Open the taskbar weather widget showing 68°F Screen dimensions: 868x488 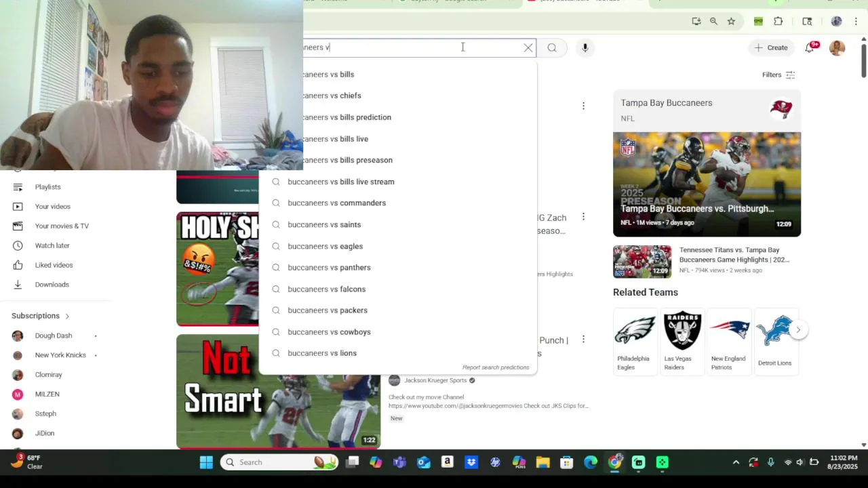(x=27, y=462)
